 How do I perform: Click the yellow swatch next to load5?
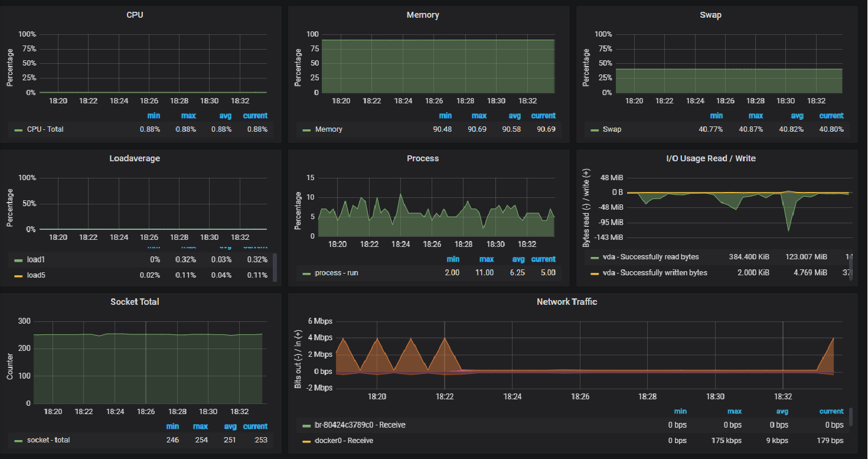[x=18, y=275]
